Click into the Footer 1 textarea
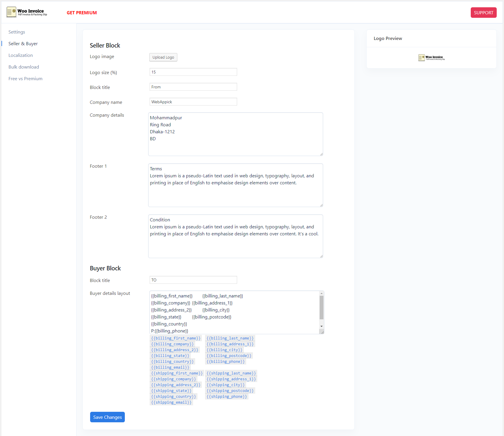504x436 pixels. click(x=235, y=185)
